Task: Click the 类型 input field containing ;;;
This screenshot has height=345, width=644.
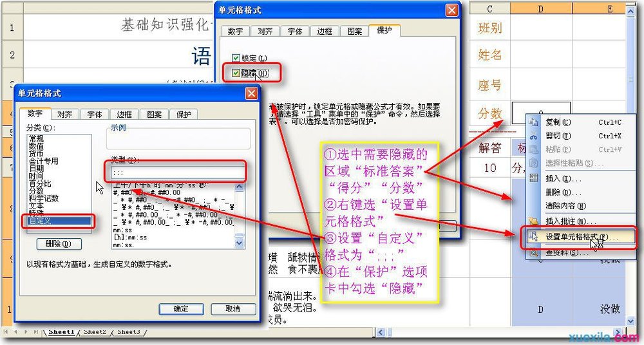Action: tap(178, 172)
